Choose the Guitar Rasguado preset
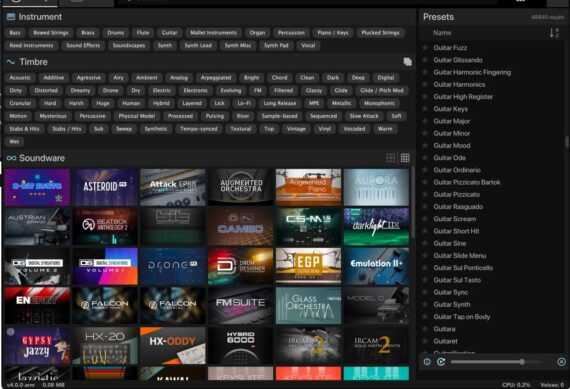The image size is (570, 389). click(458, 206)
